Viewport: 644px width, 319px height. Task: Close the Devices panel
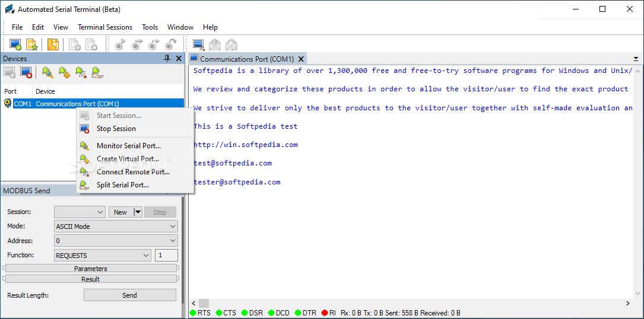tap(179, 59)
